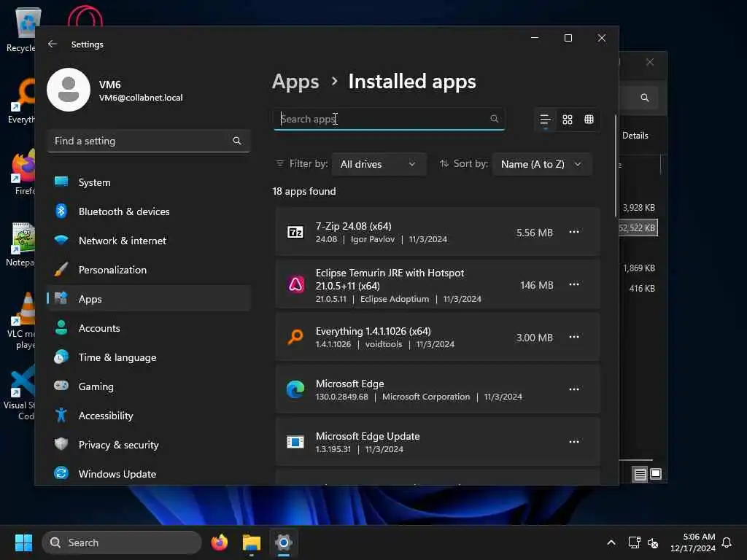Click the 7-Zip app icon
The height and width of the screenshot is (560, 747).
point(295,232)
